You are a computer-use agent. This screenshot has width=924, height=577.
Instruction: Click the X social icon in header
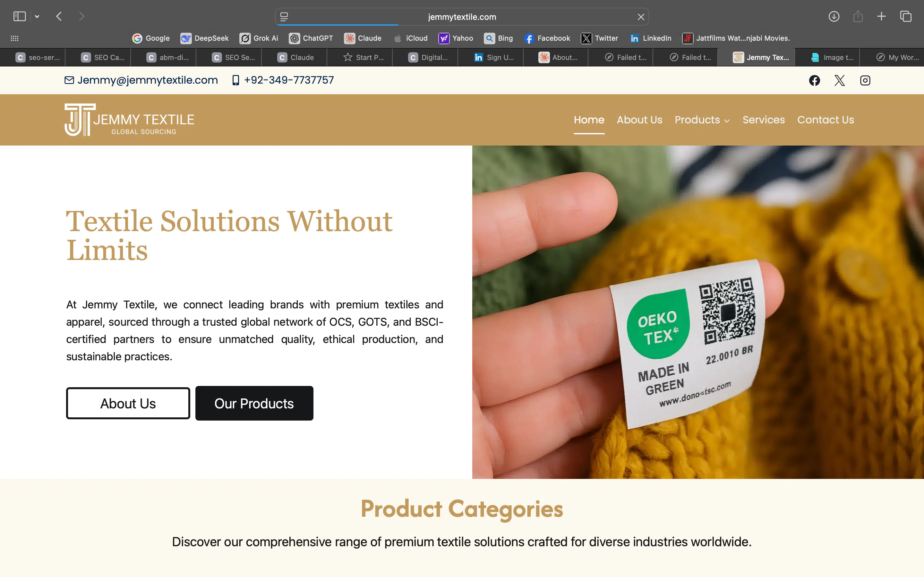pos(839,80)
